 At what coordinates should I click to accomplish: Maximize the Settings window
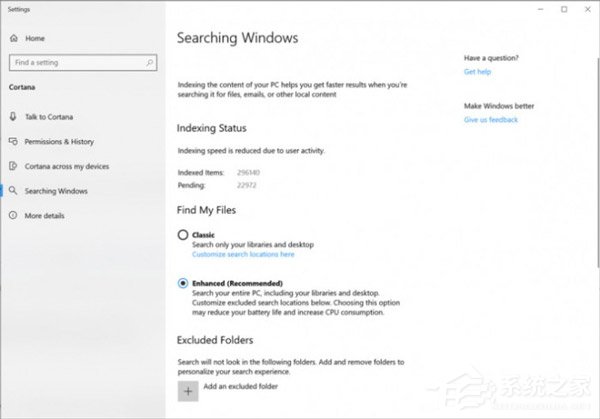(564, 9)
